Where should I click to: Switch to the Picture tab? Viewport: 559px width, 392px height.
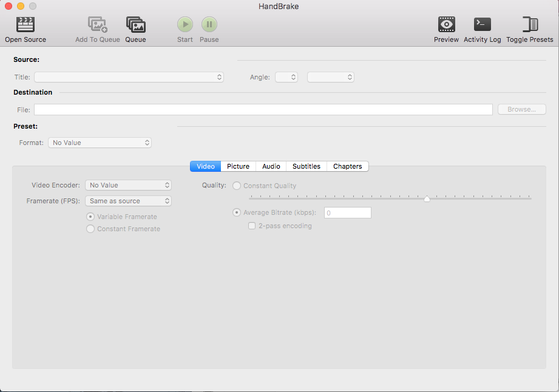coord(238,166)
